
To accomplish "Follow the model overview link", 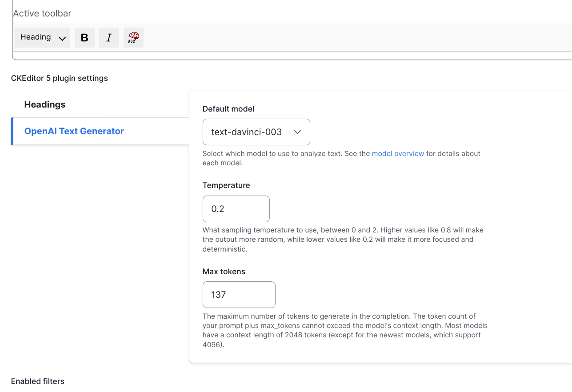I will (398, 153).
